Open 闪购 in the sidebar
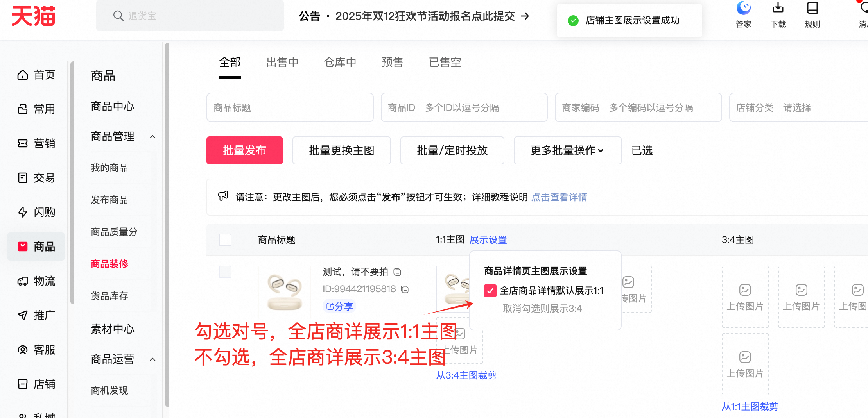The width and height of the screenshot is (868, 418). (36, 212)
